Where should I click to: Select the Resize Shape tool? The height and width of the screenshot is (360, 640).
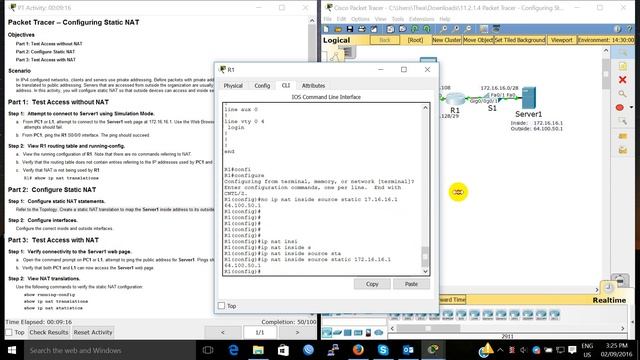[x=622, y=121]
